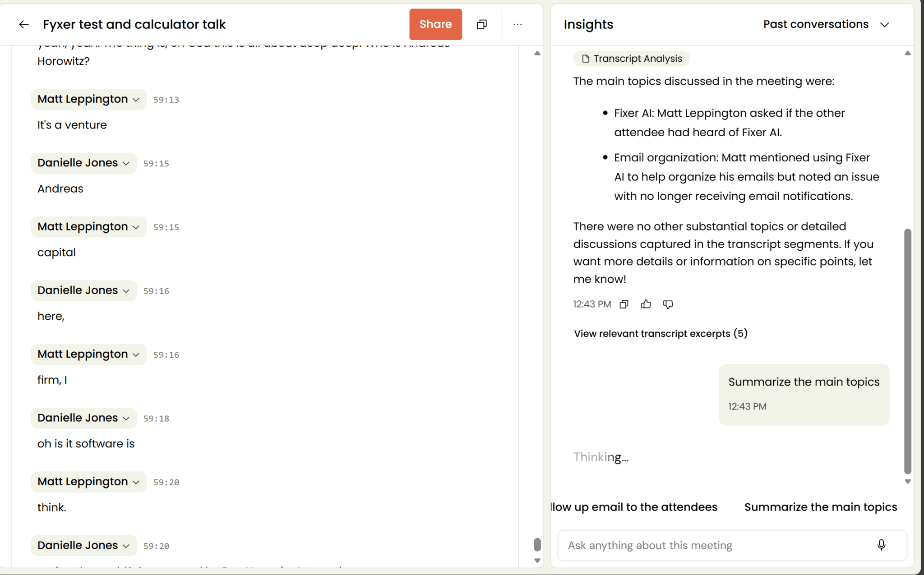The height and width of the screenshot is (575, 924).
Task: Open speaker dropdown for Matt Leppington at 59:13
Action: pos(89,99)
